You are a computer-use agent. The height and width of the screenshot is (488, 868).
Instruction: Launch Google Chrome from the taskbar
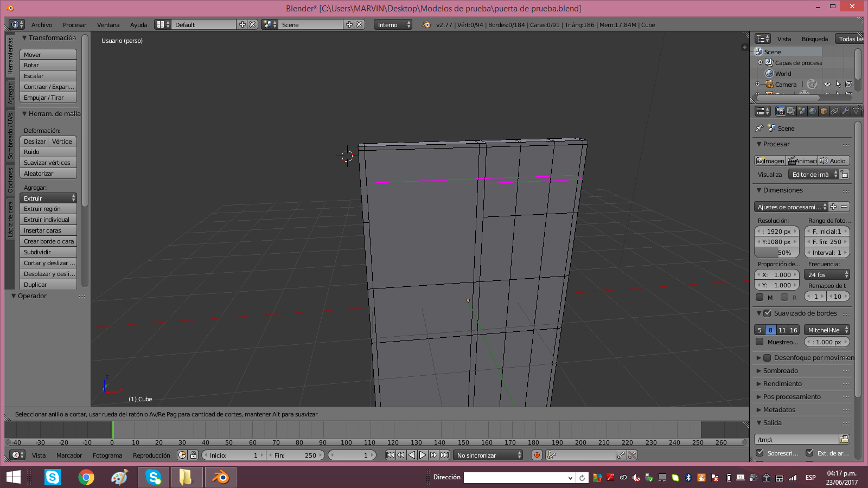[x=86, y=477]
